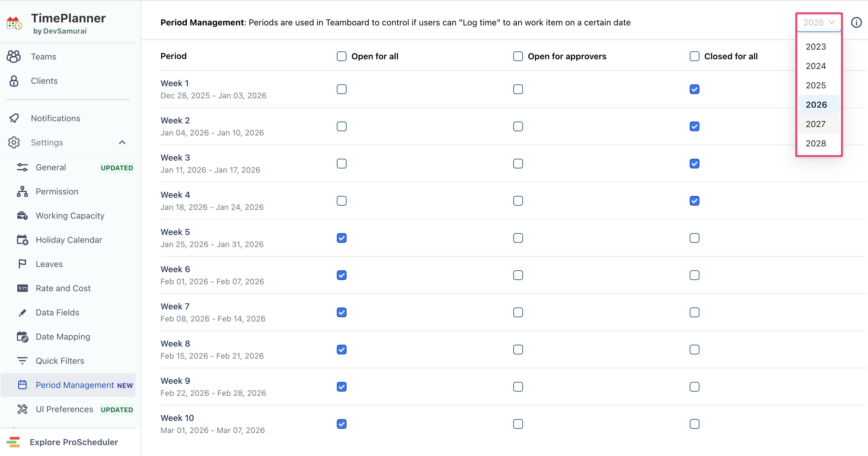Collapse the Settings section chevron
Image resolution: width=868 pixels, height=456 pixels.
[122, 142]
